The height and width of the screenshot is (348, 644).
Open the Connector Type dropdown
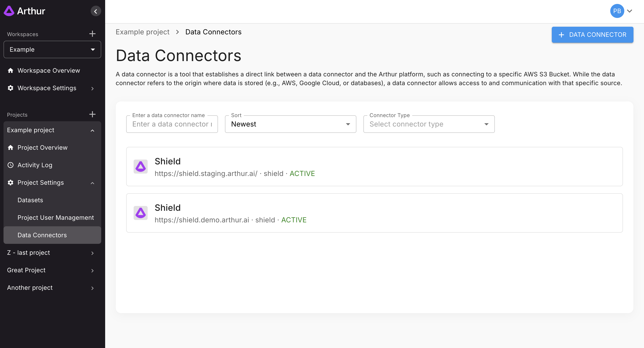click(x=429, y=124)
